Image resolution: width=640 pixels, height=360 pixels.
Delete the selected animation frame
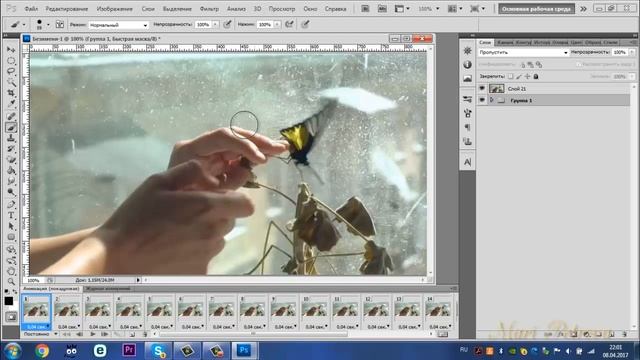tap(144, 334)
